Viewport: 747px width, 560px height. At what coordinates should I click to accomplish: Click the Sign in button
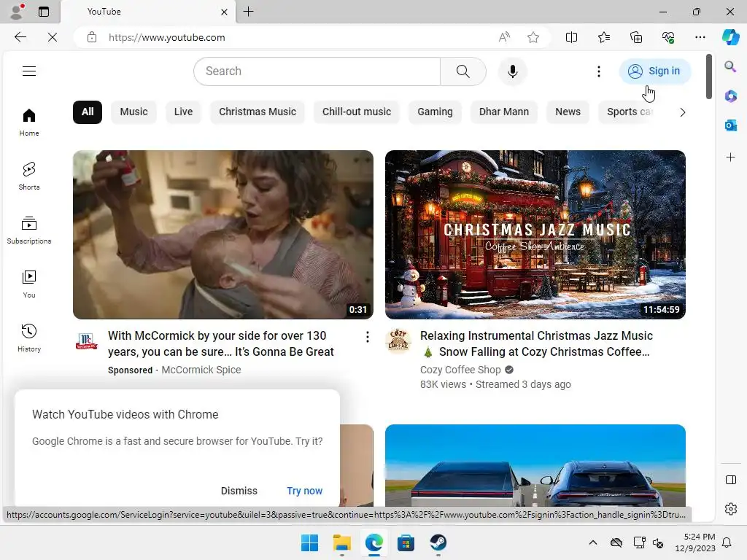pos(654,71)
